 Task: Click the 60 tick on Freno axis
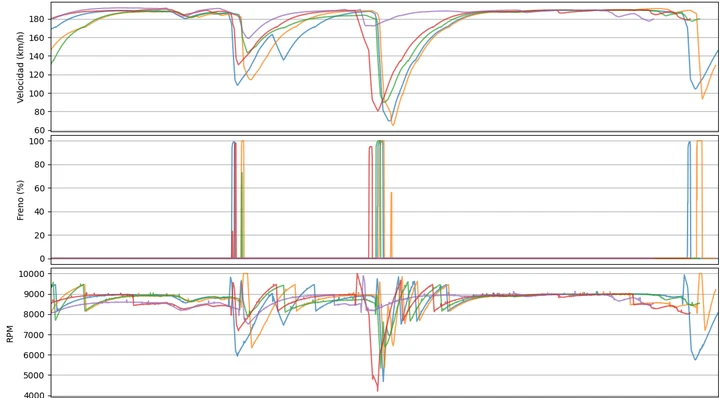point(40,188)
